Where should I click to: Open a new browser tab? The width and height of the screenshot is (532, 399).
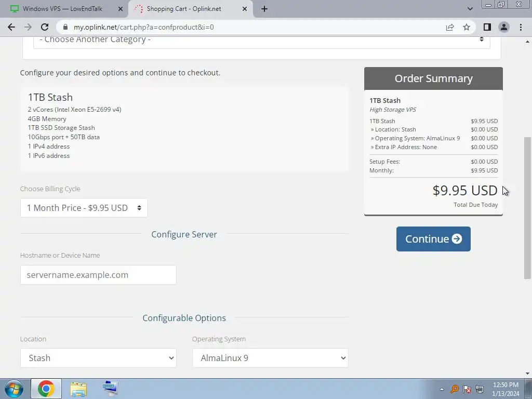[x=264, y=9]
